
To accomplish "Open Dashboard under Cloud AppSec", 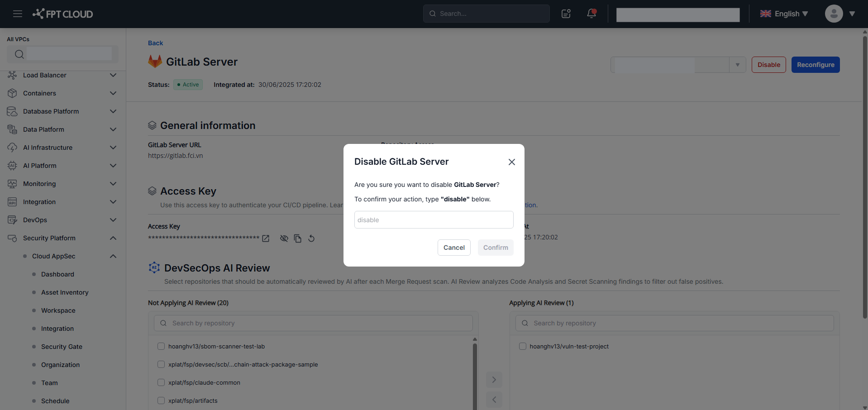I will point(57,274).
